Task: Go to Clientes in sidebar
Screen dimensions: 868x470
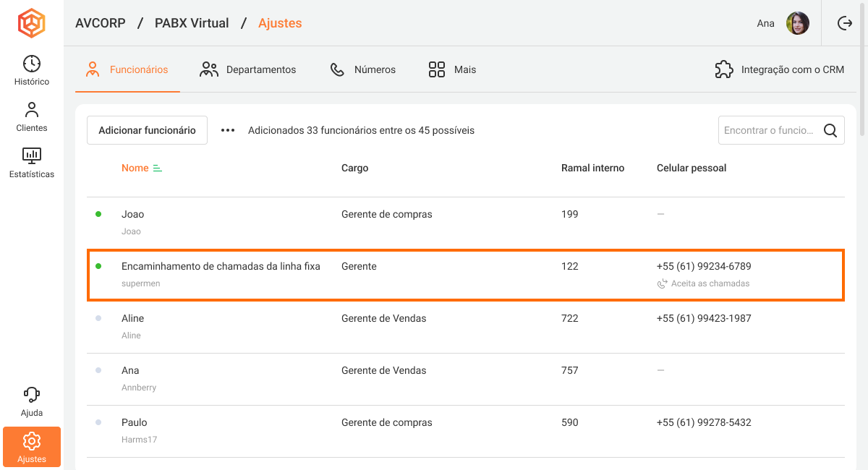Action: coord(32,117)
